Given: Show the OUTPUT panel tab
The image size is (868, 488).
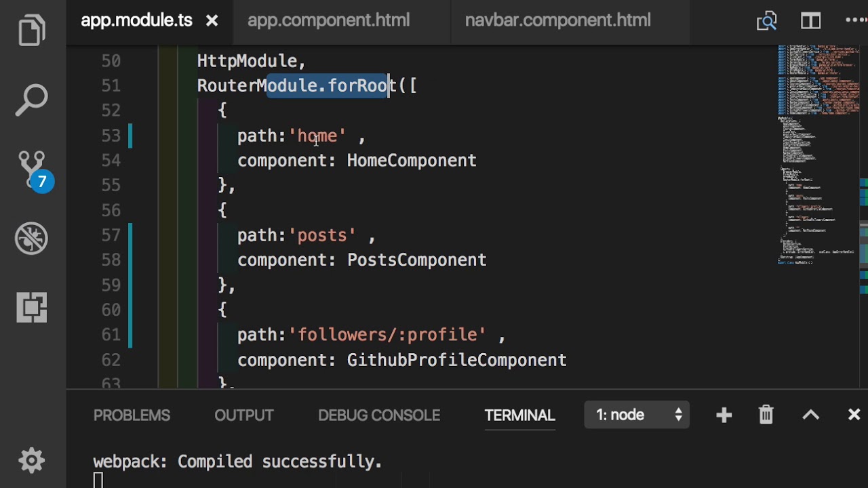Looking at the screenshot, I should pyautogui.click(x=243, y=415).
